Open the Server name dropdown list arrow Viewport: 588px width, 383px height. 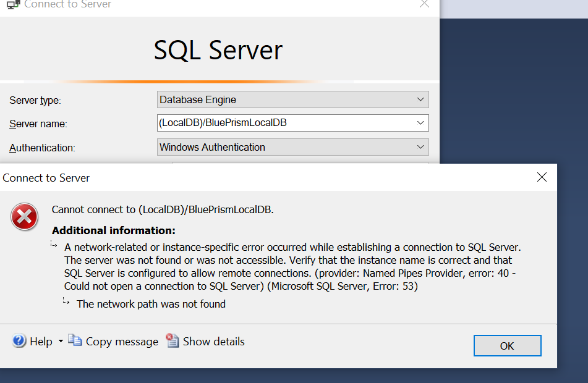click(x=420, y=123)
